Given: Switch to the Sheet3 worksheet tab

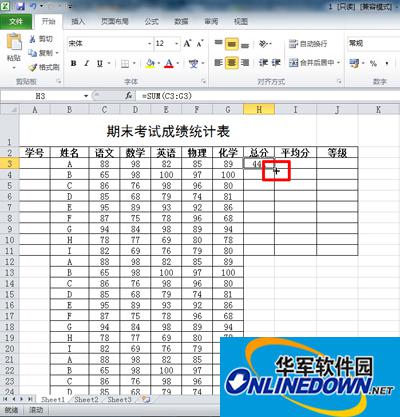Looking at the screenshot, I should (x=119, y=399).
